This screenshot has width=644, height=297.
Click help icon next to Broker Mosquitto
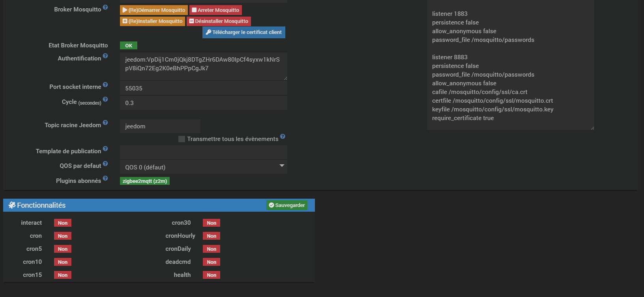tap(105, 7)
